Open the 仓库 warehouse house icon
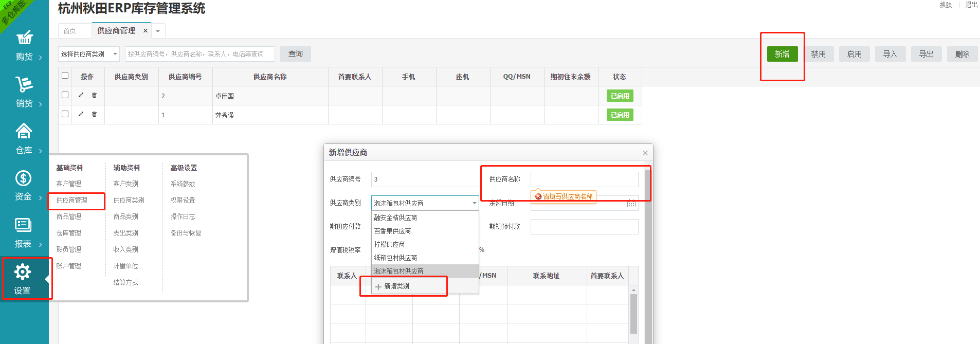The width and height of the screenshot is (980, 344). pyautogui.click(x=24, y=131)
